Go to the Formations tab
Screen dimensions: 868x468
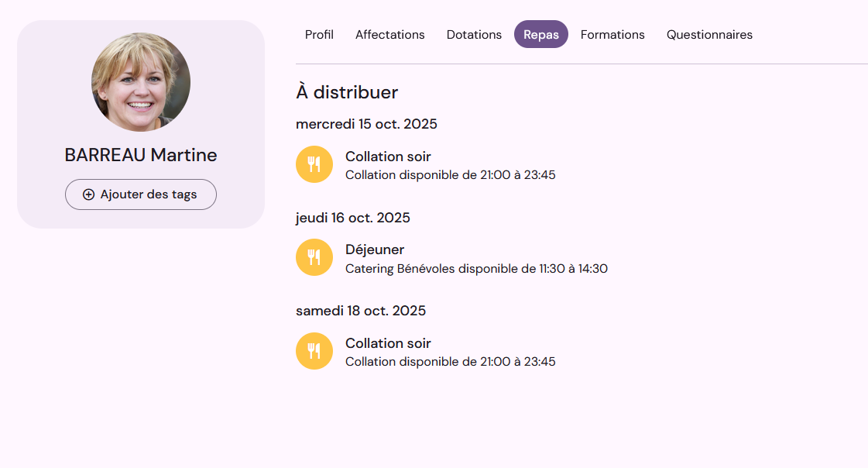click(612, 34)
